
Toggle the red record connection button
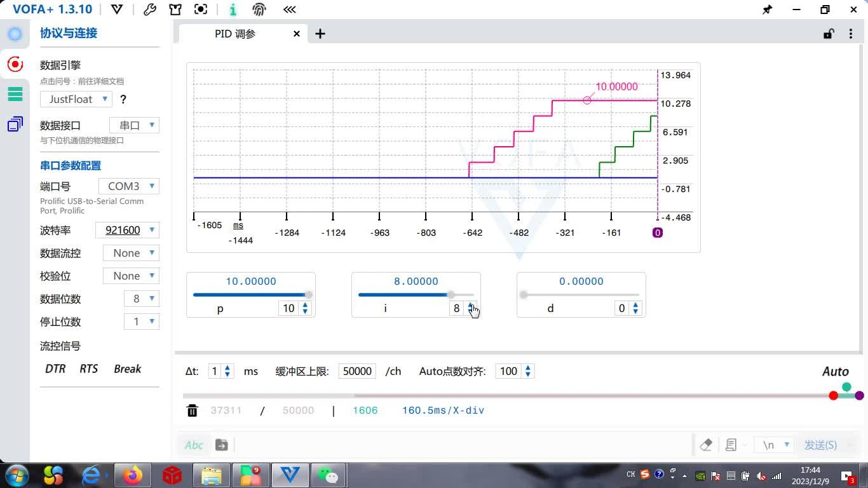[15, 64]
